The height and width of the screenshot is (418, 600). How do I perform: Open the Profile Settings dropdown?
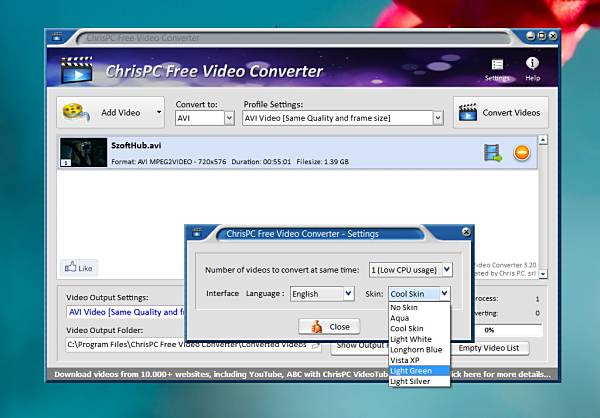(438, 118)
